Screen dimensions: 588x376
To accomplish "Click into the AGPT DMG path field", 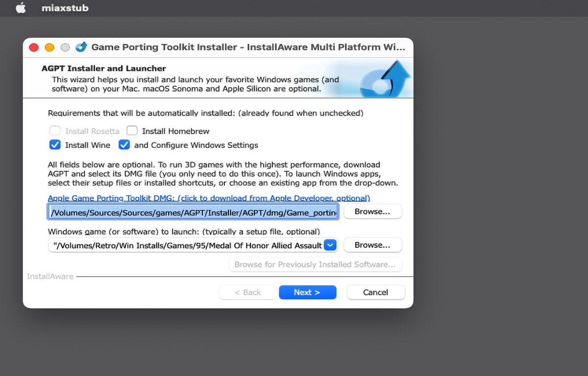I will point(193,212).
